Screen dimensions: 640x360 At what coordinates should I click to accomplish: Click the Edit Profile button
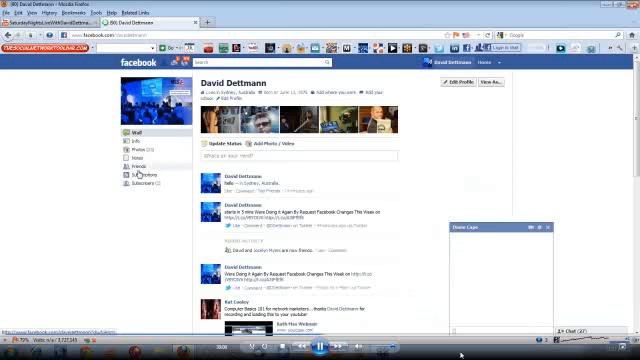coord(458,82)
